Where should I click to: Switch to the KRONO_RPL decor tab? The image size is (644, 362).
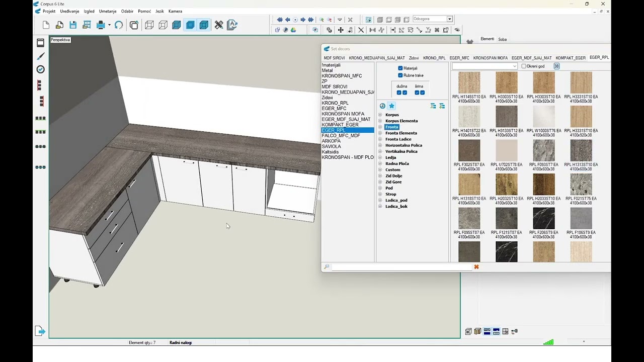point(434,58)
